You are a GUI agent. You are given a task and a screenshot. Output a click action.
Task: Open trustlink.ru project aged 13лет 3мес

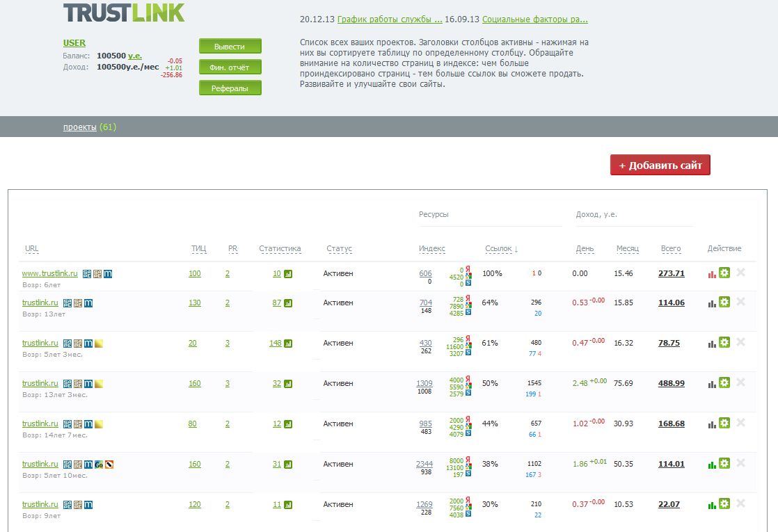(x=40, y=383)
